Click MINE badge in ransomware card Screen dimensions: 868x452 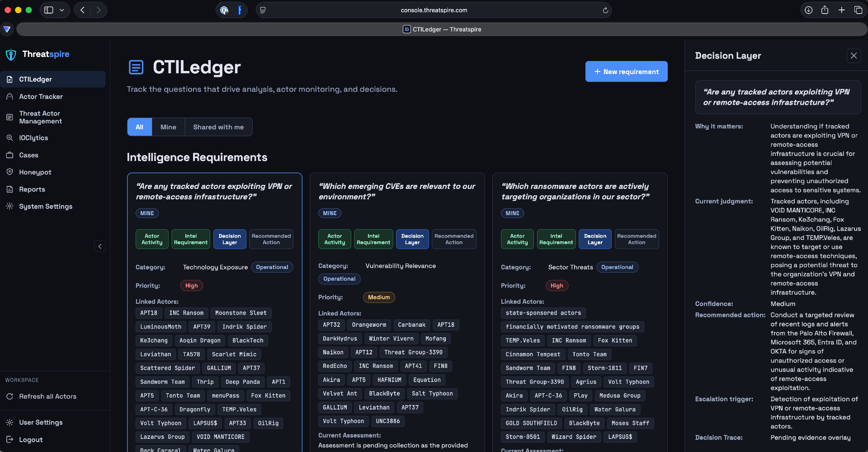(512, 213)
